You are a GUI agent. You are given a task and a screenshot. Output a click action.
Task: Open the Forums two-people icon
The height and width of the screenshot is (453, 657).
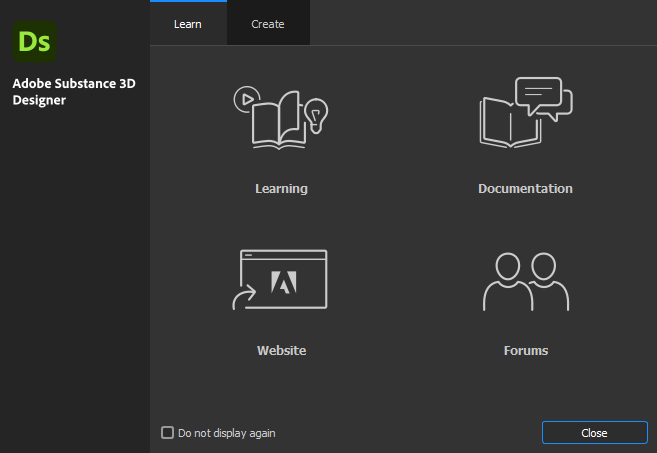coord(526,281)
